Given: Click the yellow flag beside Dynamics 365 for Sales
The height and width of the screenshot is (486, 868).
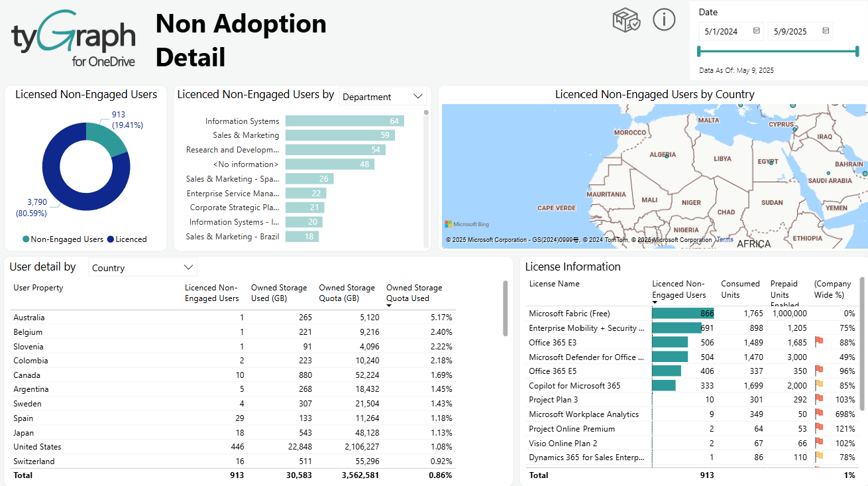Looking at the screenshot, I should 819,457.
